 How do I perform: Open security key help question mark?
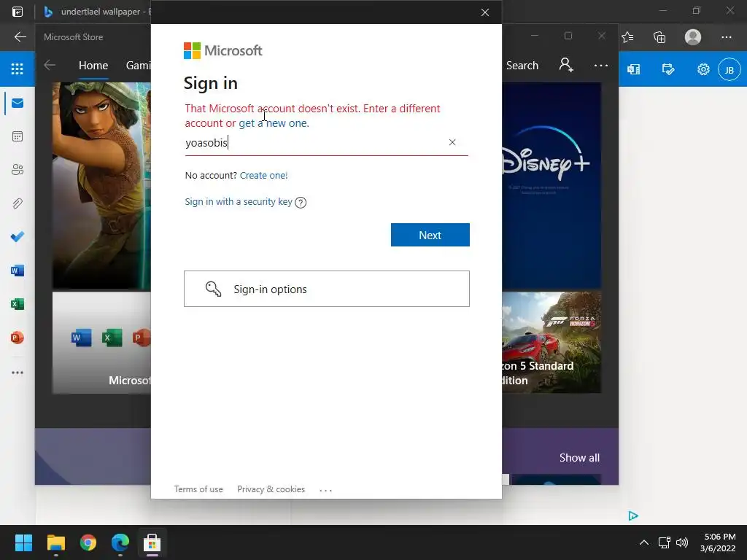(301, 203)
